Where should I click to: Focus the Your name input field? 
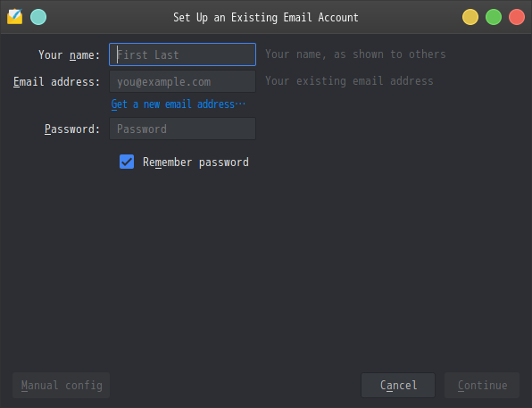182,54
